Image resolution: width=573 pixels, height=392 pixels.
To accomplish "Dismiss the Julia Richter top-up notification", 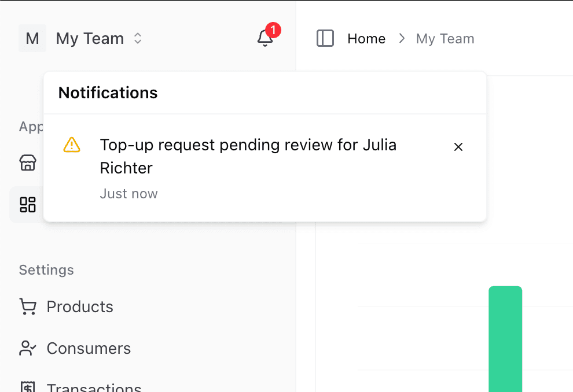I will pyautogui.click(x=458, y=147).
